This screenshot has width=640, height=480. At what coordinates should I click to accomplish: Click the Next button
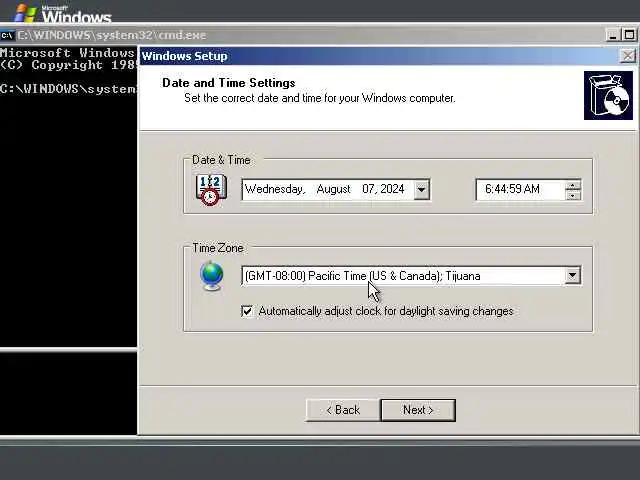point(418,410)
